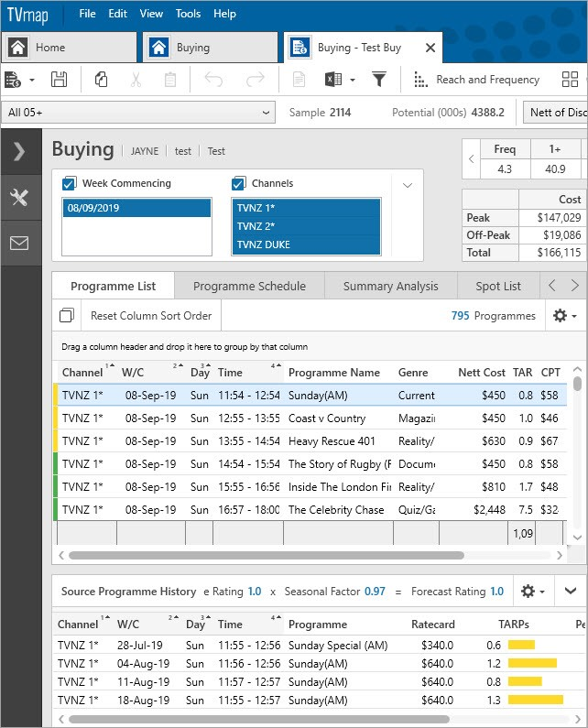Open the Nett of Disc dropdown
Screen dimensions: 588x728
[556, 113]
